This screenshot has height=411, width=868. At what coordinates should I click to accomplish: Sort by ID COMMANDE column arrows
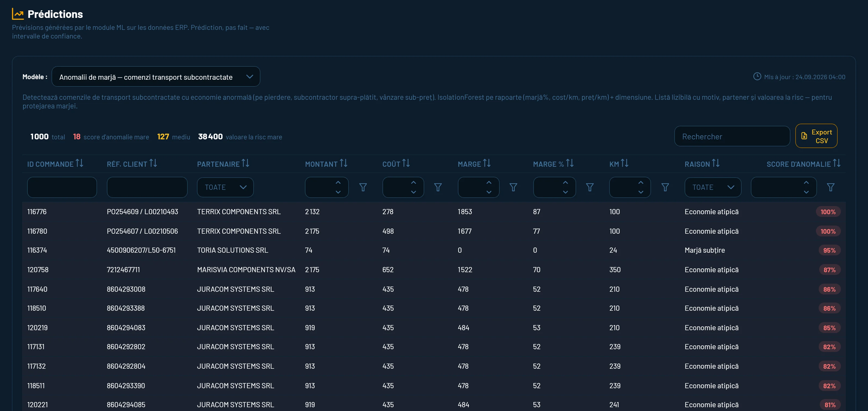[79, 163]
